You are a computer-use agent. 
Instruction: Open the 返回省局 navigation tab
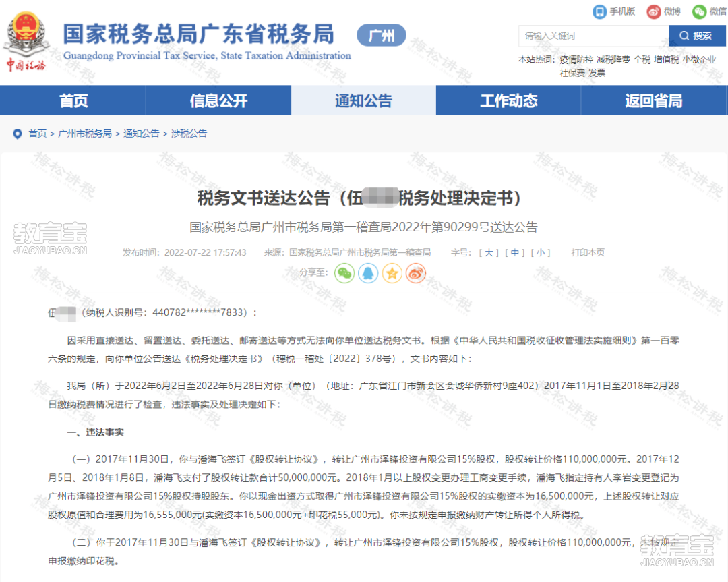click(x=654, y=100)
